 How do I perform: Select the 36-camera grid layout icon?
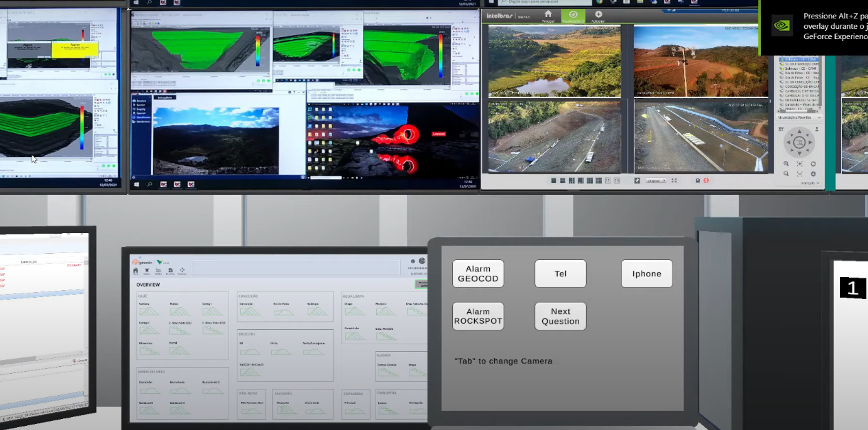coord(616,180)
